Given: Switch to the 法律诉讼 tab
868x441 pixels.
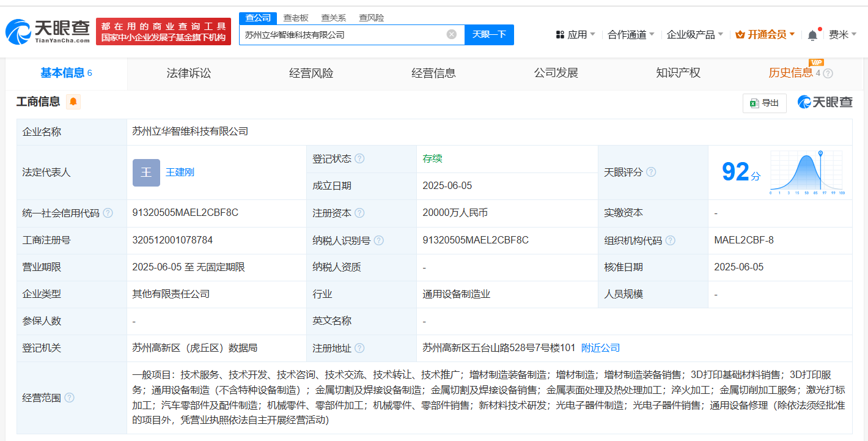Looking at the screenshot, I should [x=189, y=73].
